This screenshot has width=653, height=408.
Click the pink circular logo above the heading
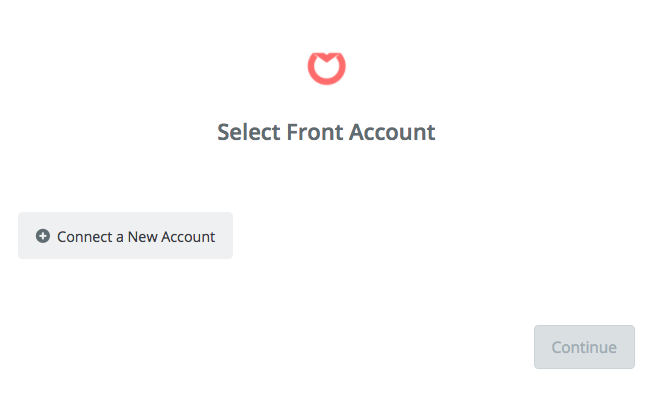point(326,68)
